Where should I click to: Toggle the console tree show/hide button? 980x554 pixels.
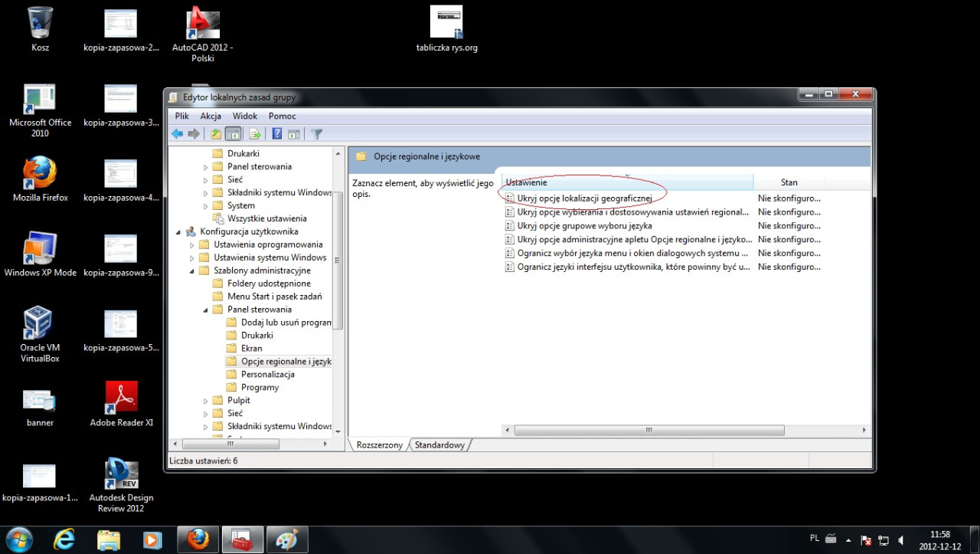pos(234,134)
